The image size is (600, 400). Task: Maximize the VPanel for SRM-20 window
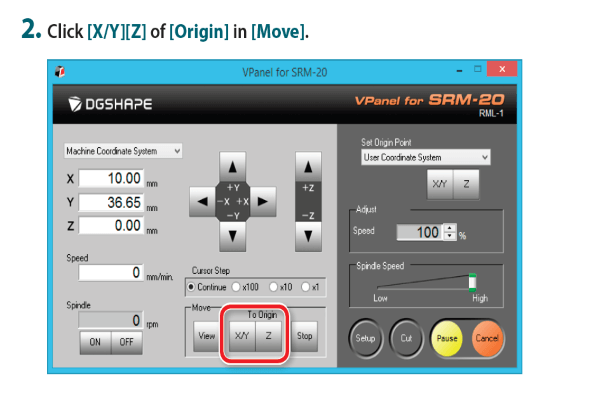pyautogui.click(x=478, y=69)
